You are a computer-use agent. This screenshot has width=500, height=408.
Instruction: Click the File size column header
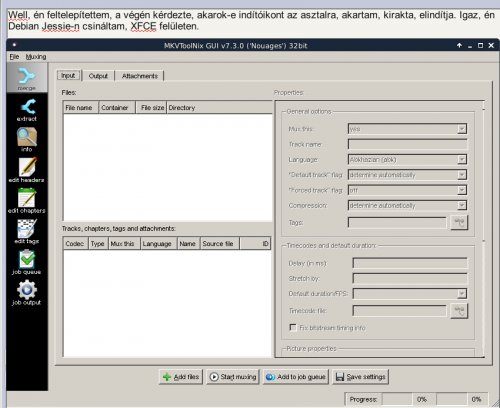(x=151, y=108)
